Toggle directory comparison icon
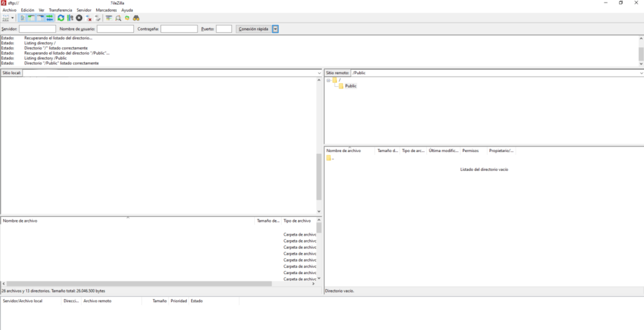Viewport: 644px width, 330px height. [118, 18]
